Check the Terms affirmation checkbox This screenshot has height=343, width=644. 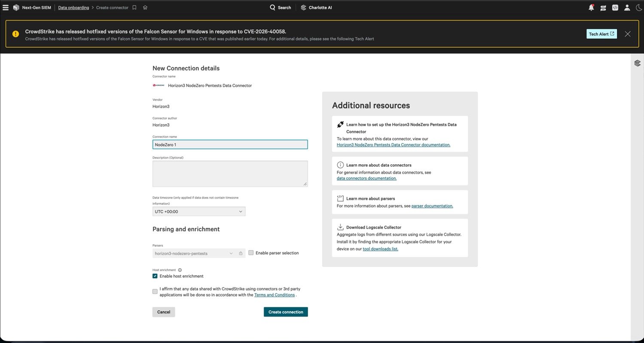(x=155, y=291)
